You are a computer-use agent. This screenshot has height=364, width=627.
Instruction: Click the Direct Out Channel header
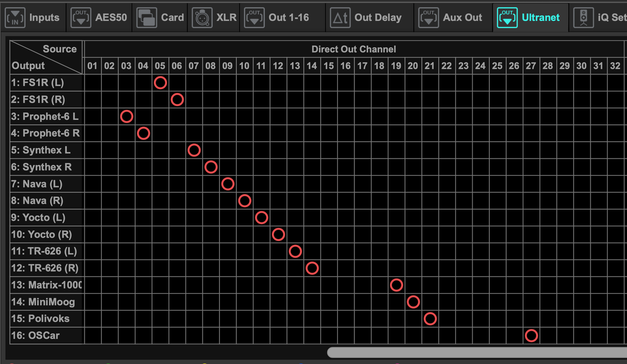pos(354,49)
